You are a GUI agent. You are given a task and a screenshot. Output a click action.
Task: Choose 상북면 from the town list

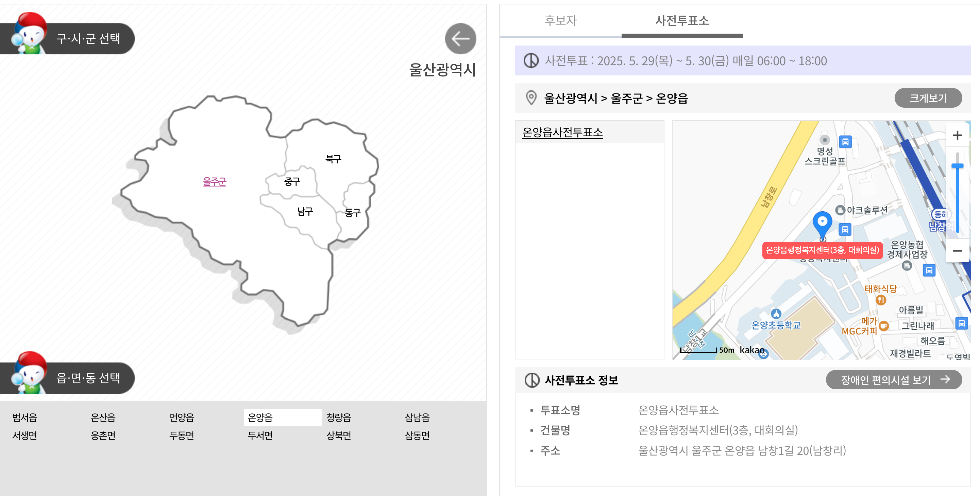coord(339,435)
